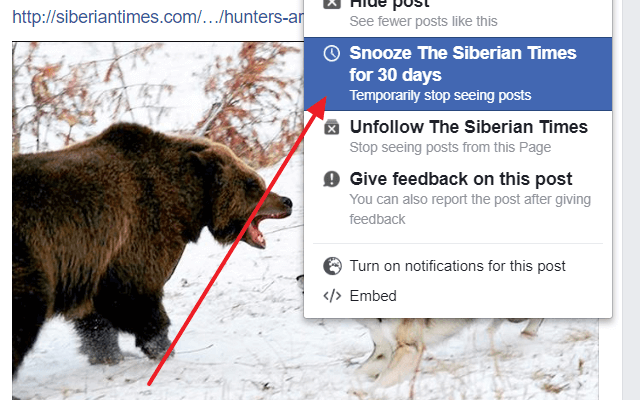Choose Unfollow The Siberian Times
Image resolution: width=640 pixels, height=400 pixels.
[x=458, y=136]
